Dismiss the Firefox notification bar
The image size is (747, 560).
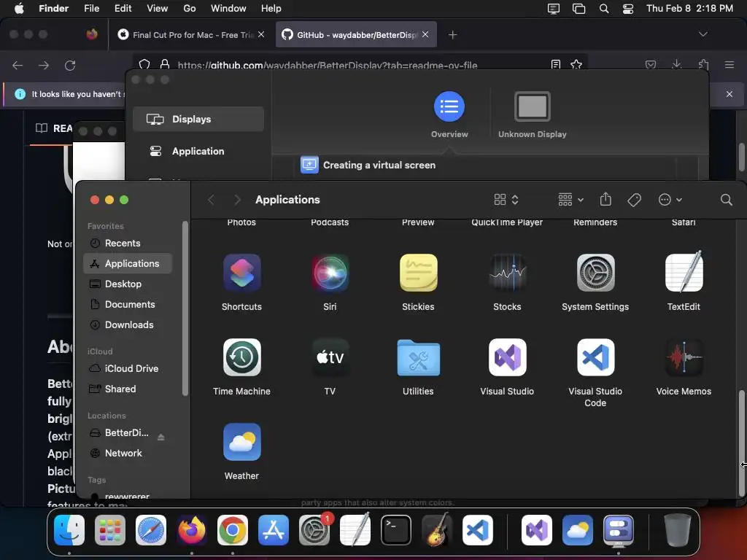(729, 94)
